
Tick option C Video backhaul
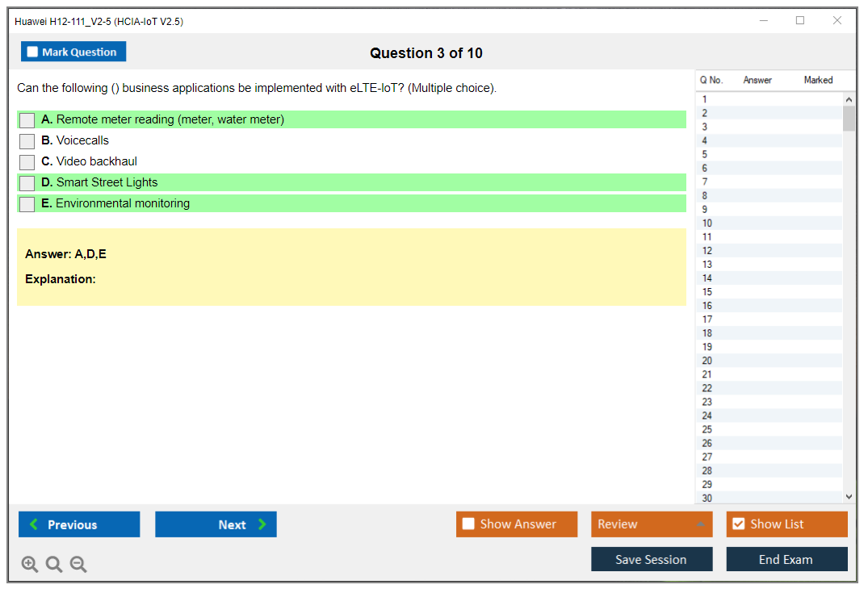tap(27, 162)
